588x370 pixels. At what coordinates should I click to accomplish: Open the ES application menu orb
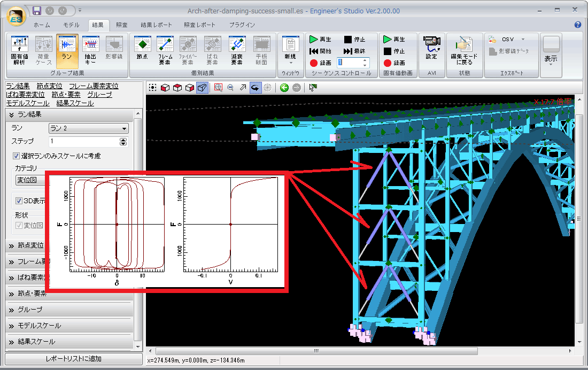tap(16, 17)
